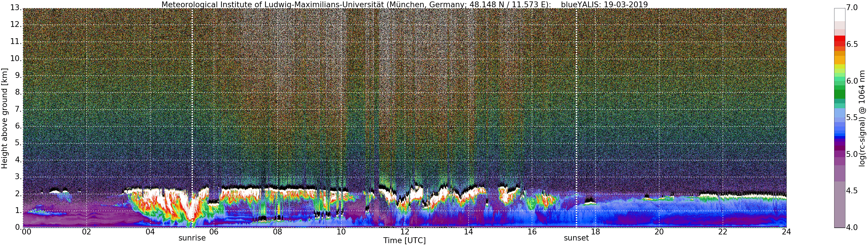Click the 'sunrise' label below the axis

[x=192, y=238]
